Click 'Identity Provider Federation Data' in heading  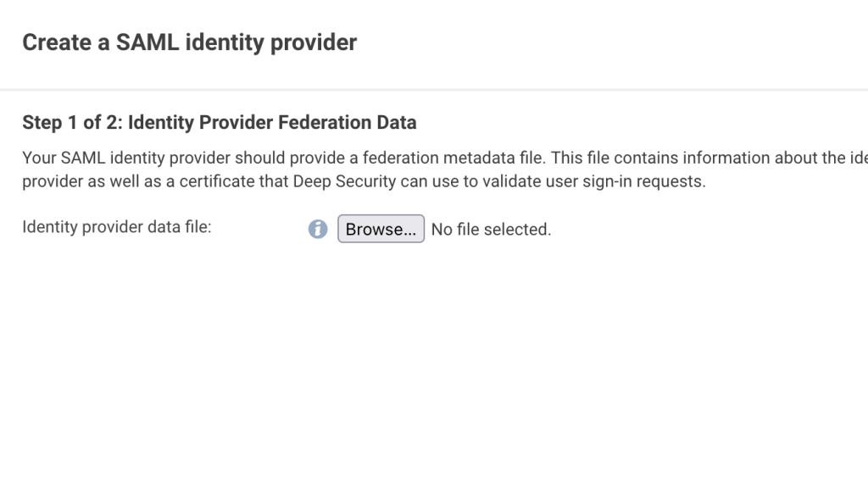(272, 122)
